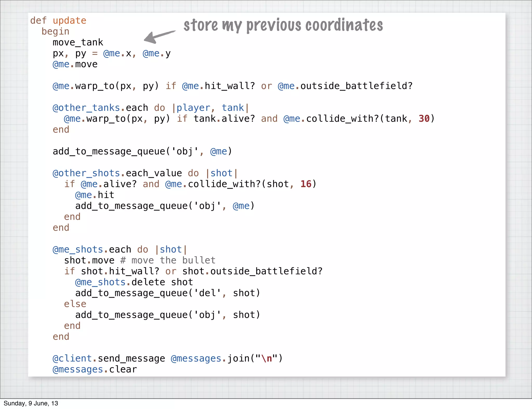
Task: Click the 'else' keyword
Action: [x=75, y=304]
